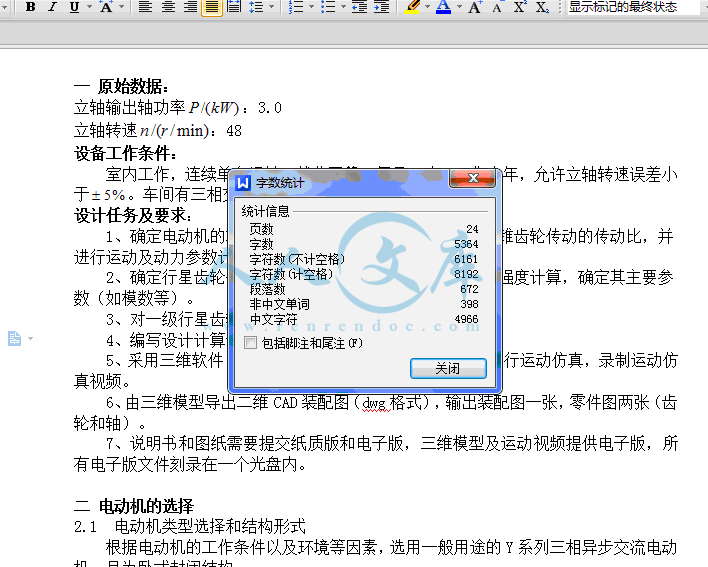Click the page count value 24

coord(472,229)
